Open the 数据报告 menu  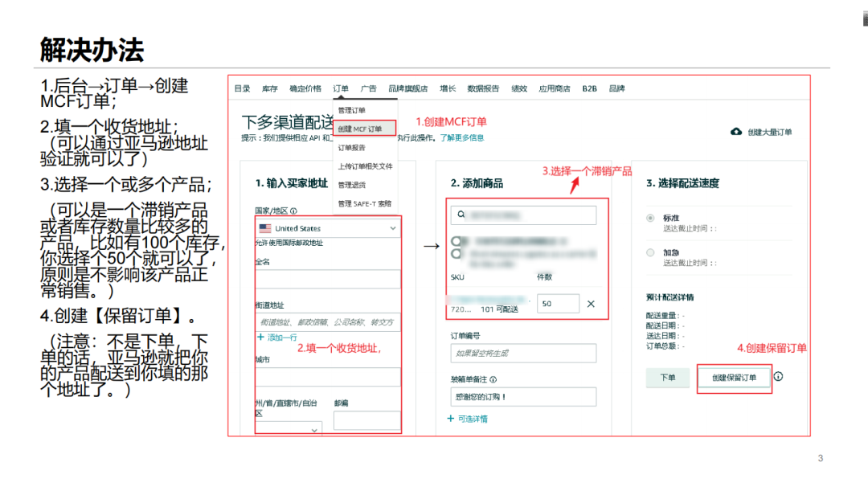483,88
